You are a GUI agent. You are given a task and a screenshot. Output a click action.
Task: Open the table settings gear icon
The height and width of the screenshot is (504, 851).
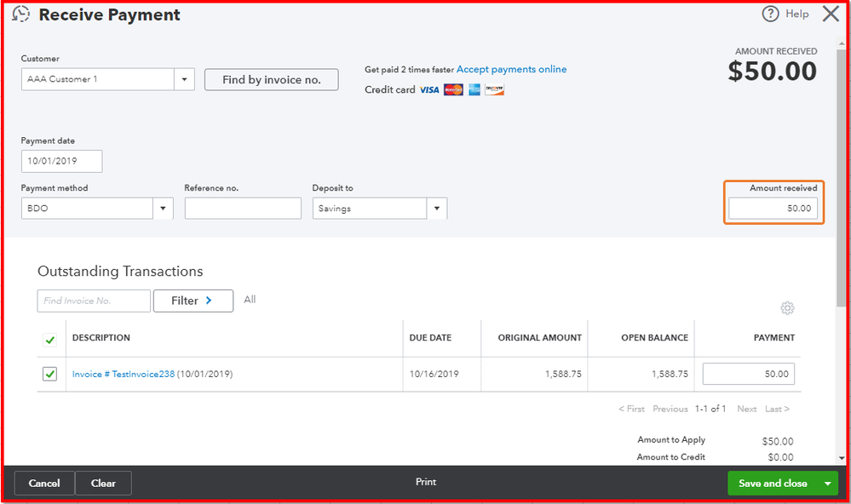click(786, 308)
